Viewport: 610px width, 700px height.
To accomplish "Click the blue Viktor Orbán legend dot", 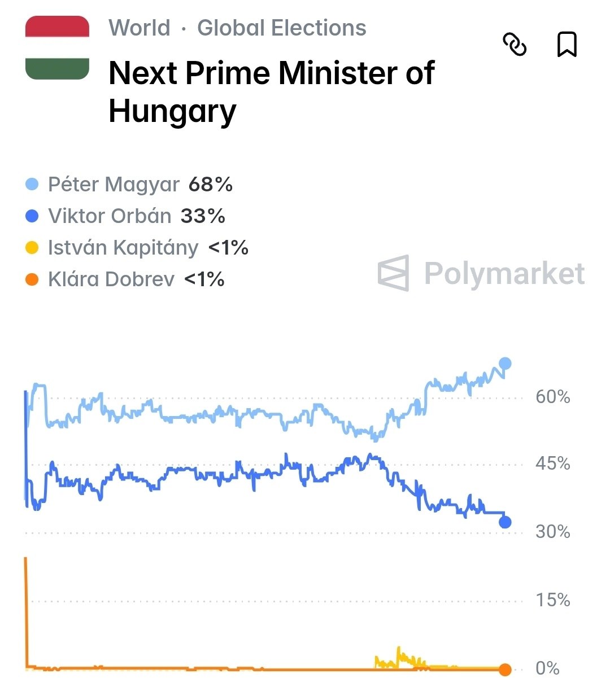I will click(x=32, y=216).
